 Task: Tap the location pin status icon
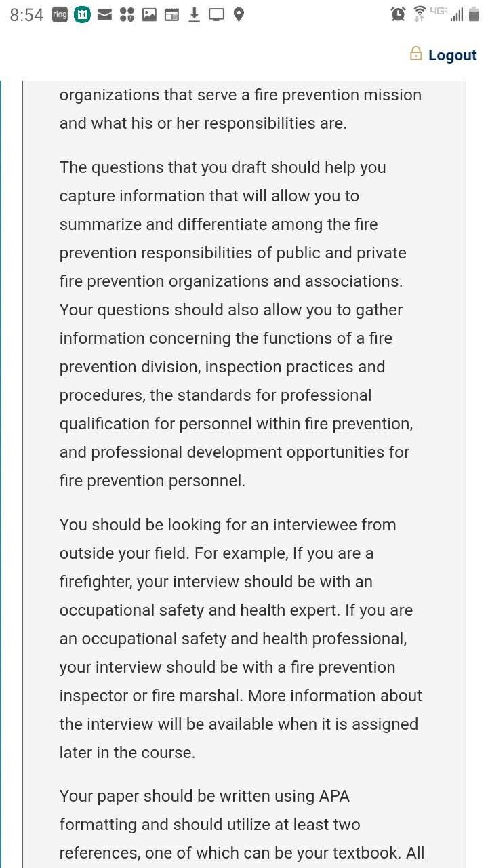click(239, 14)
